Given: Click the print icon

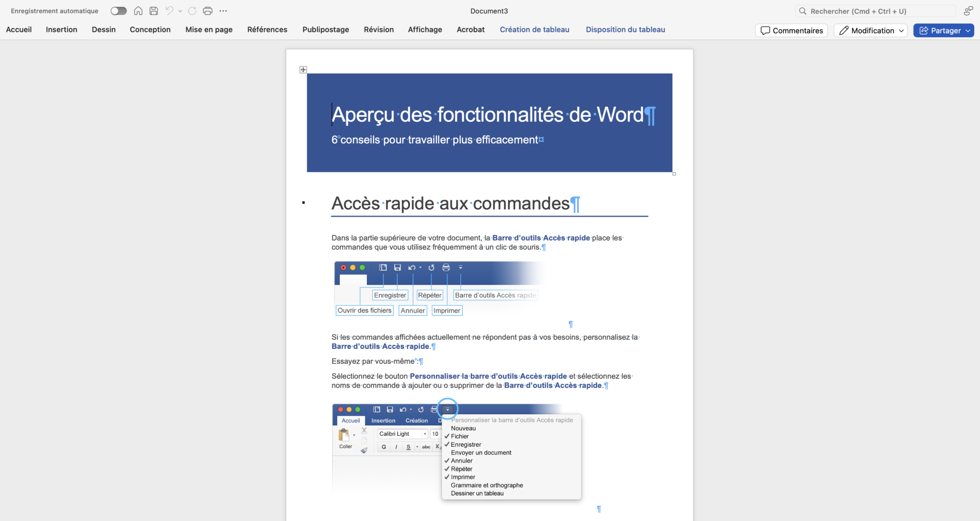Looking at the screenshot, I should (x=208, y=11).
